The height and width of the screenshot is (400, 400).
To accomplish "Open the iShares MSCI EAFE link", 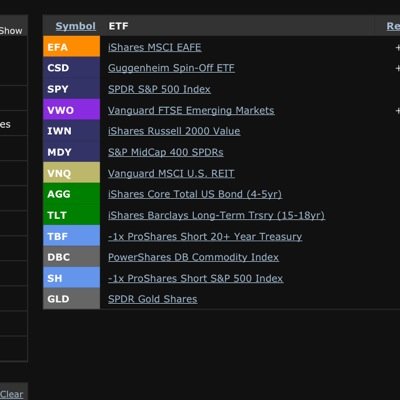I will (155, 47).
